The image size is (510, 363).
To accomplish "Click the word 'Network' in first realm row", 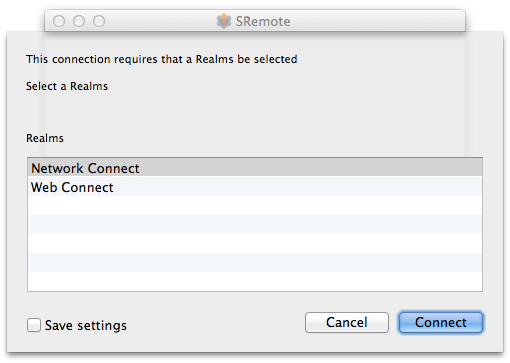I will (57, 168).
